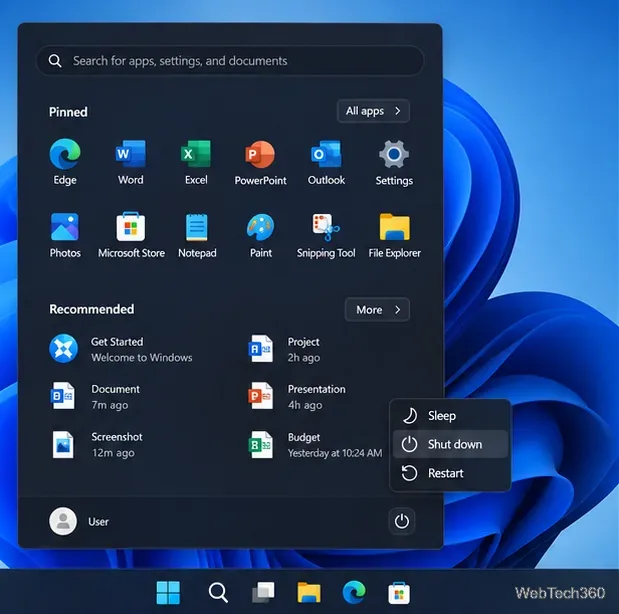619x614 pixels.
Task: Open the Get Started recommended item
Action: point(121,349)
